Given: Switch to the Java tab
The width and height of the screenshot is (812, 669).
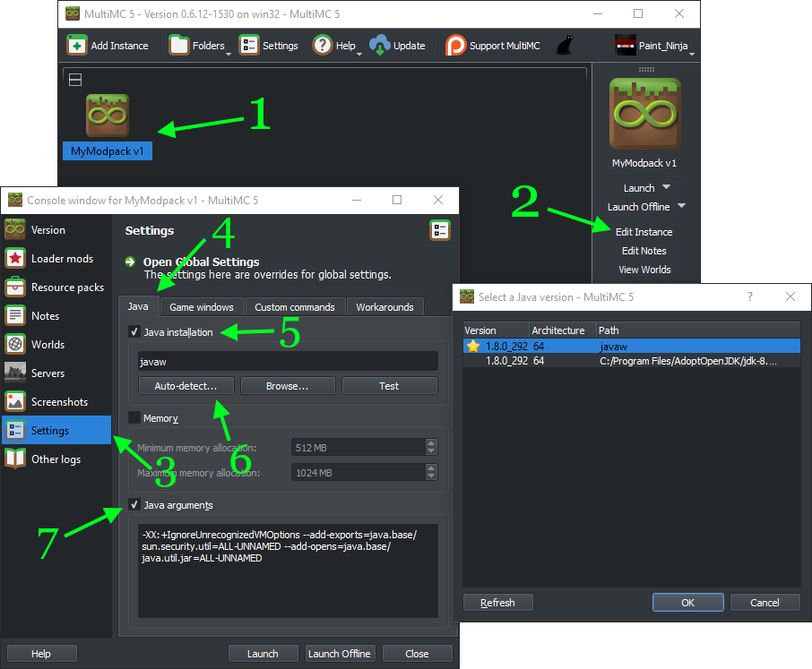Looking at the screenshot, I should click(138, 306).
